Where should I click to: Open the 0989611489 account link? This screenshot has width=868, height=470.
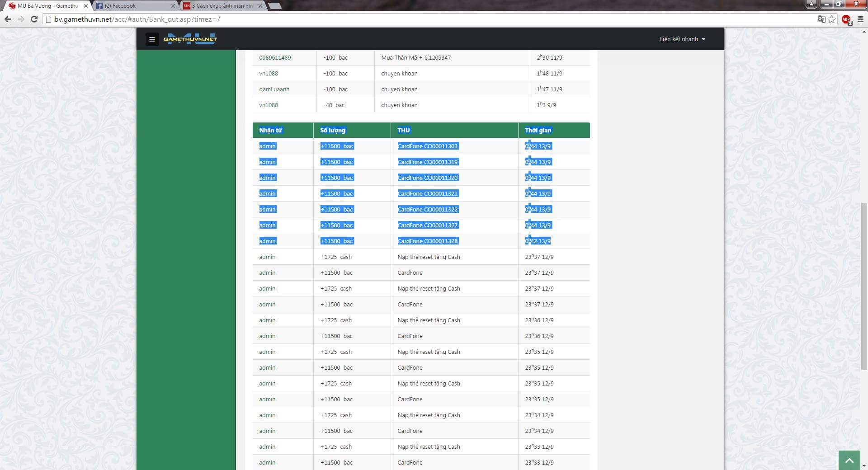coord(275,57)
